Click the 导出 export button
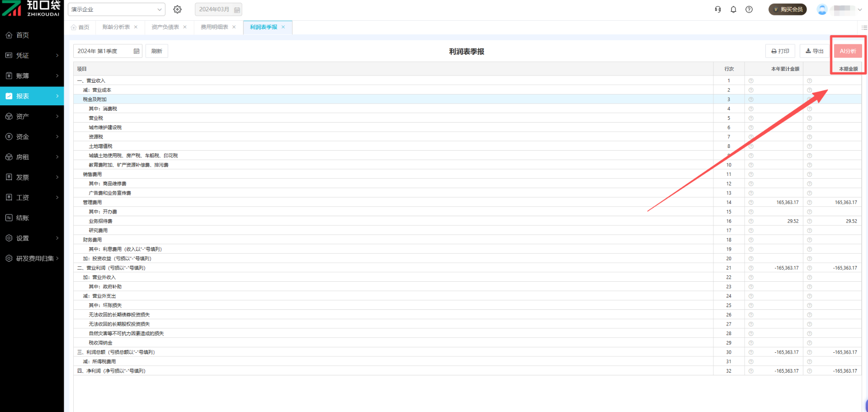This screenshot has width=868, height=412. point(814,51)
